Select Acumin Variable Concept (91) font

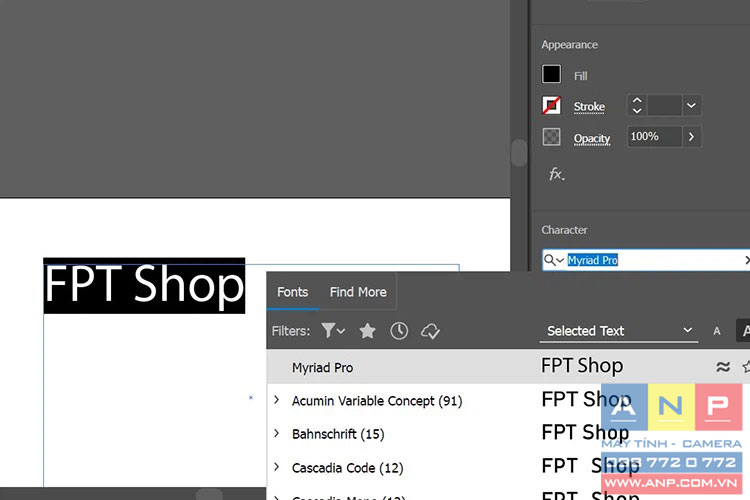pyautogui.click(x=377, y=400)
